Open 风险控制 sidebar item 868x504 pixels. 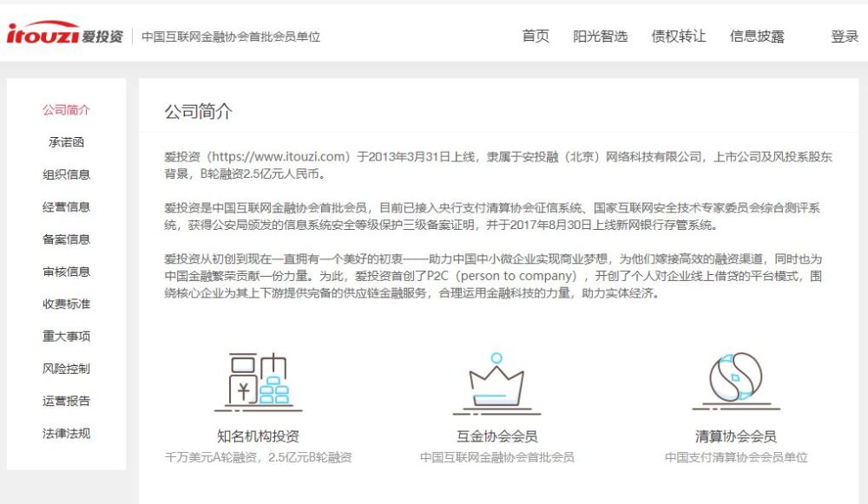[x=67, y=369]
